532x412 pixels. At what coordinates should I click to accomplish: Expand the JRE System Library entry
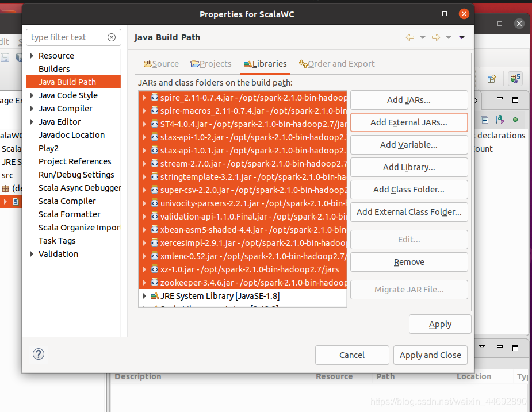(x=144, y=296)
